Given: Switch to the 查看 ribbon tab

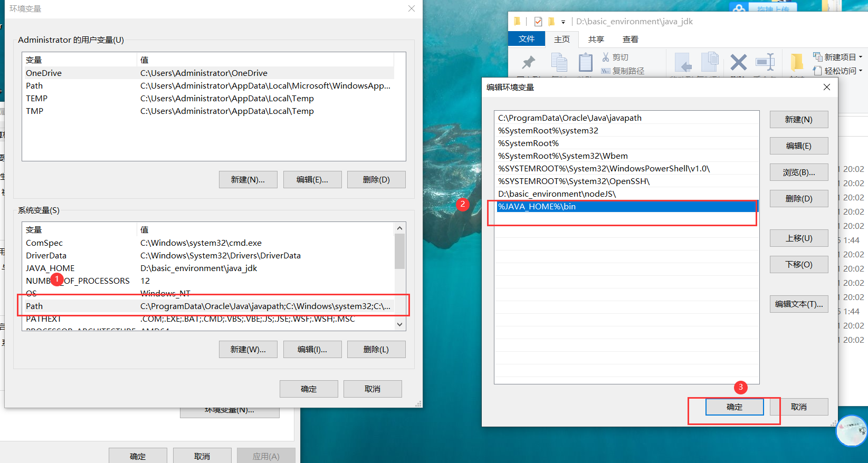Looking at the screenshot, I should point(631,39).
